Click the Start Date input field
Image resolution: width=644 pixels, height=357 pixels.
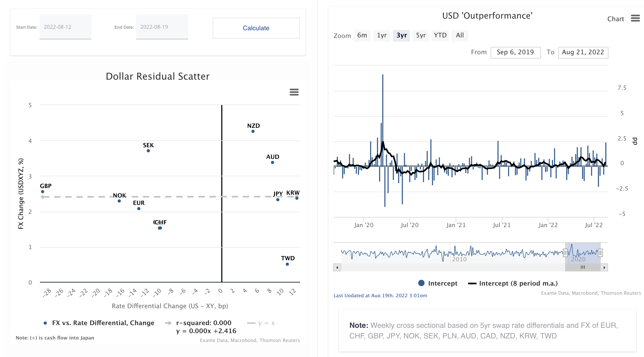click(66, 27)
